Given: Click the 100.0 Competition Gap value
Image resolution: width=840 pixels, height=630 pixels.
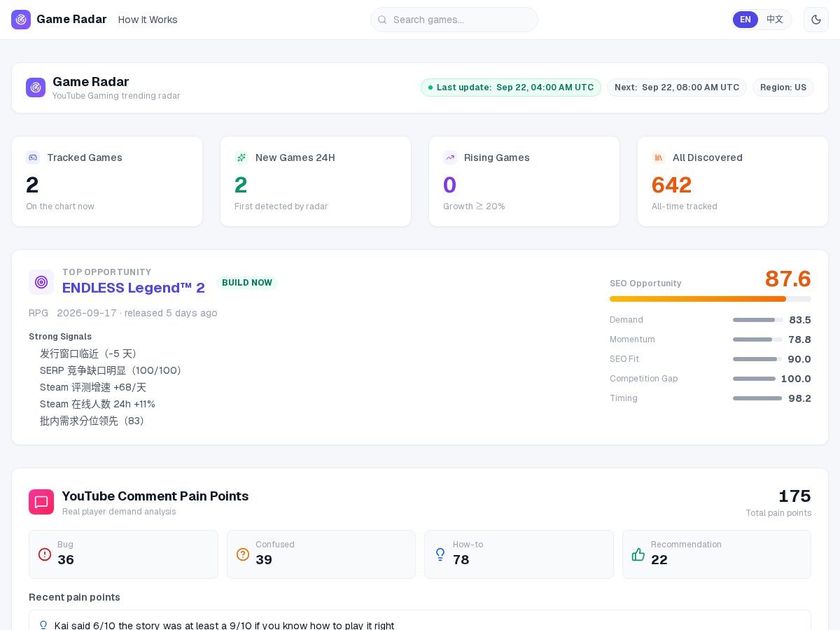Looking at the screenshot, I should [x=796, y=379].
